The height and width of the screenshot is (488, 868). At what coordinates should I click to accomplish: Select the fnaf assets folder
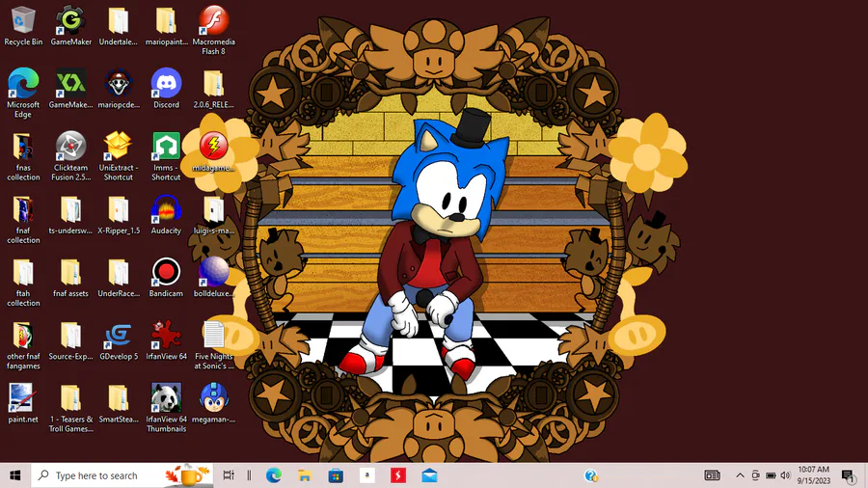click(70, 278)
